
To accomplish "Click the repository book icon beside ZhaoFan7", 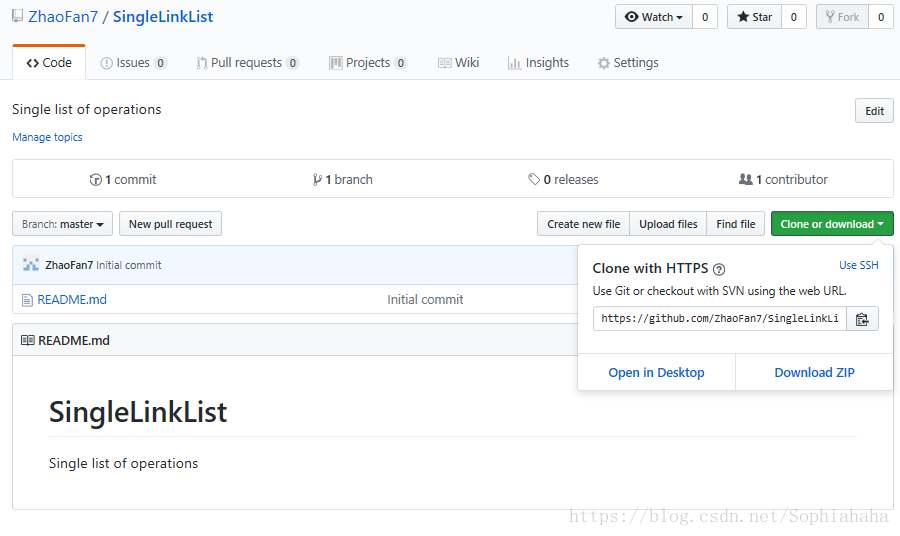I will [18, 16].
